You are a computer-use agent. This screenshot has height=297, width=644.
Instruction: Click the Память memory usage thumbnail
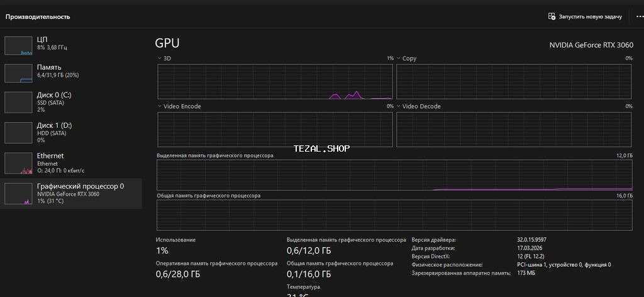(18, 74)
